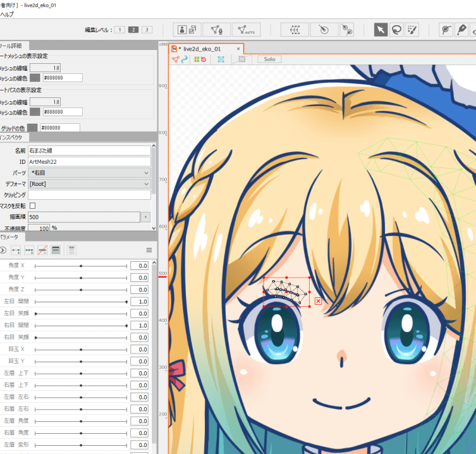
Task: Click the 描画順 field showing 500
Action: point(84,217)
